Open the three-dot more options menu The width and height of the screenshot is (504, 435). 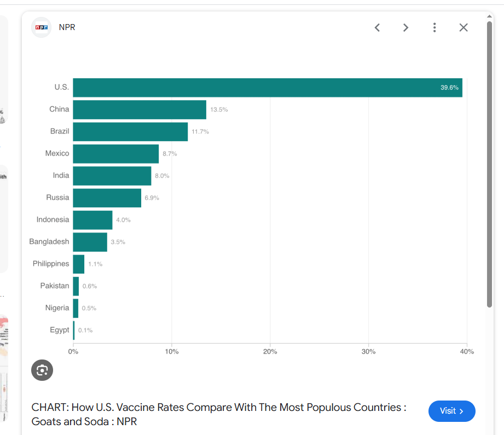pyautogui.click(x=435, y=27)
